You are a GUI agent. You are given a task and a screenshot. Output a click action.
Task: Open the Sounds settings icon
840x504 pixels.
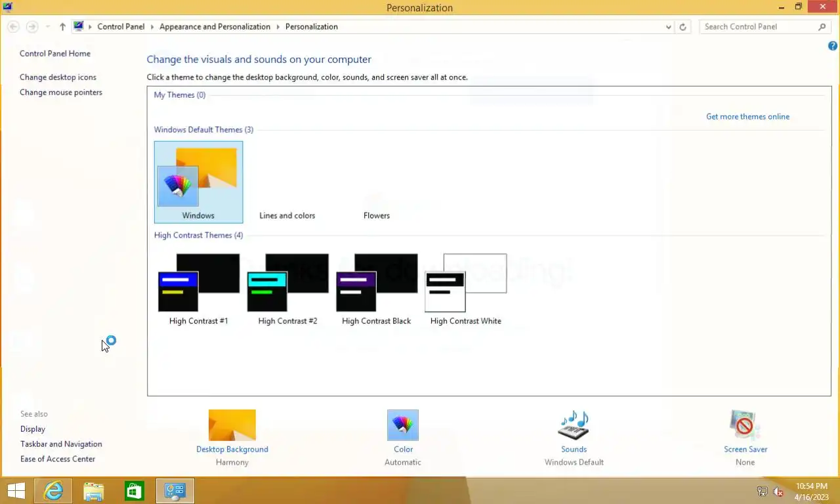click(574, 425)
